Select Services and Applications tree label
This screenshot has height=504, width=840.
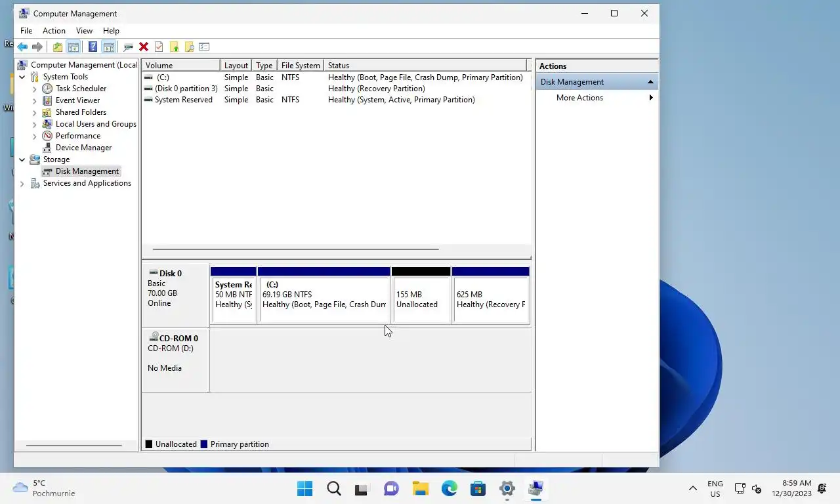pos(87,183)
